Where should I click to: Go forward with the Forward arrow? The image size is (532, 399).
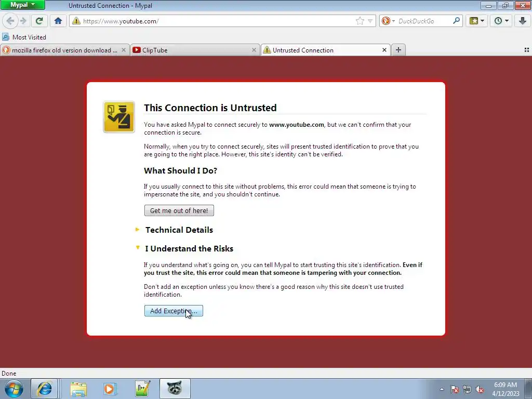tap(23, 21)
